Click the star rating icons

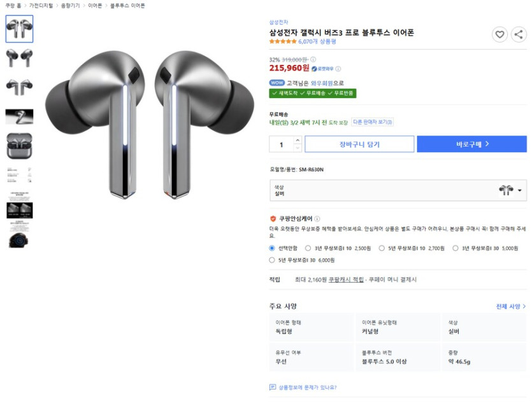pos(283,42)
